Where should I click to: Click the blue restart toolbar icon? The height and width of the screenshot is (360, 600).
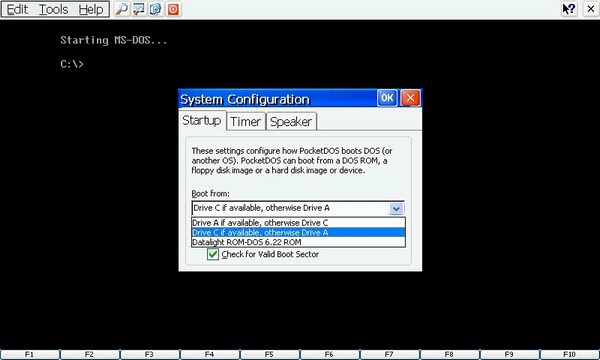(156, 9)
